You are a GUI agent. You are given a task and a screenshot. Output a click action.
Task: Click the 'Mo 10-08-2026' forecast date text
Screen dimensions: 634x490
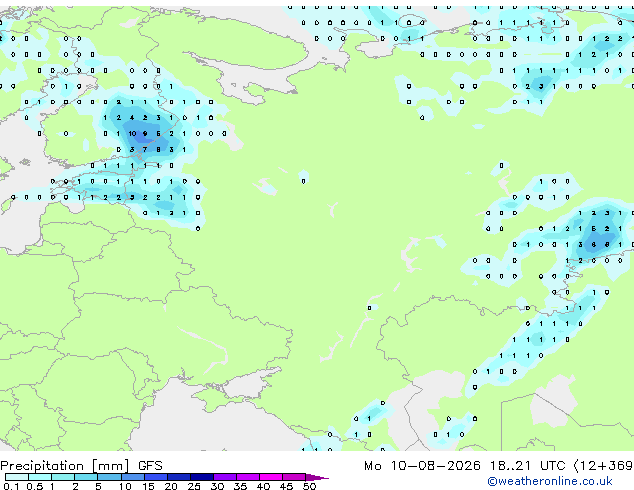(422, 466)
